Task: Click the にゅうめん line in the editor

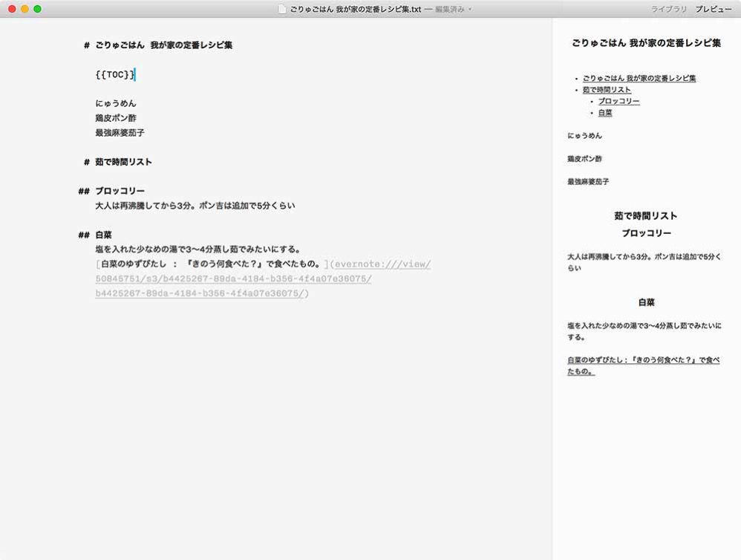Action: [x=116, y=103]
